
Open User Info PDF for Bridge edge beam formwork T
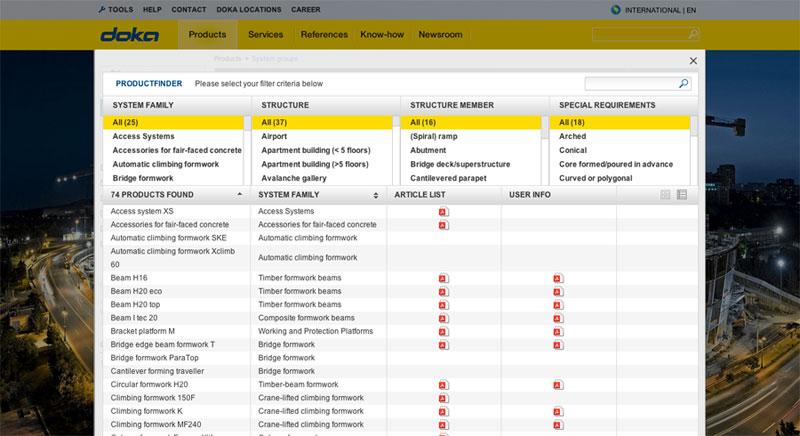coord(558,345)
